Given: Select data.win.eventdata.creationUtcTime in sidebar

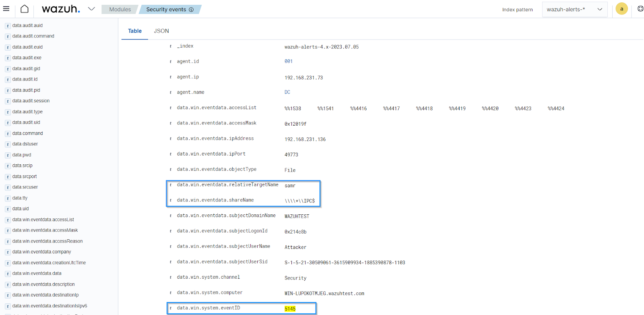Looking at the screenshot, I should pyautogui.click(x=49, y=263).
